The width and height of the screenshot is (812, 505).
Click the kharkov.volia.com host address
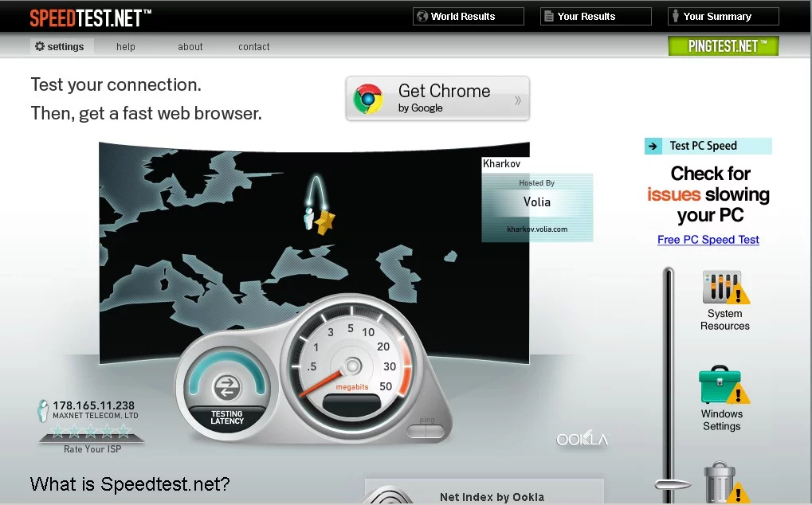[x=537, y=229]
